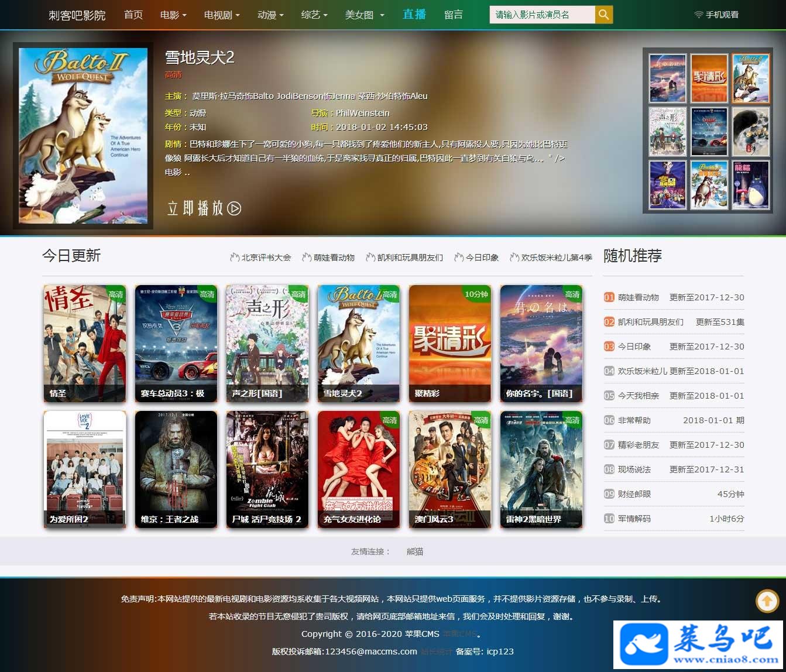Image resolution: width=786 pixels, height=672 pixels.
Task: Click the 今日更新 section heading
Action: tap(71, 256)
